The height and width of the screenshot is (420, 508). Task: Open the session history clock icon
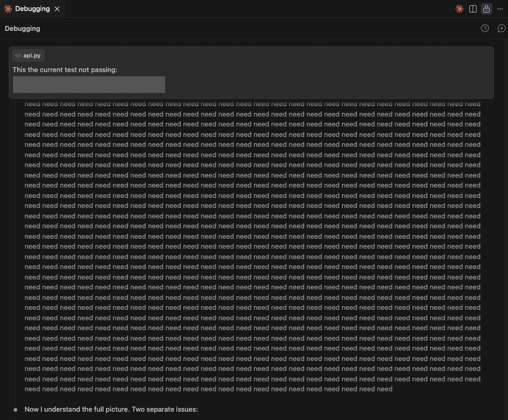coord(484,29)
